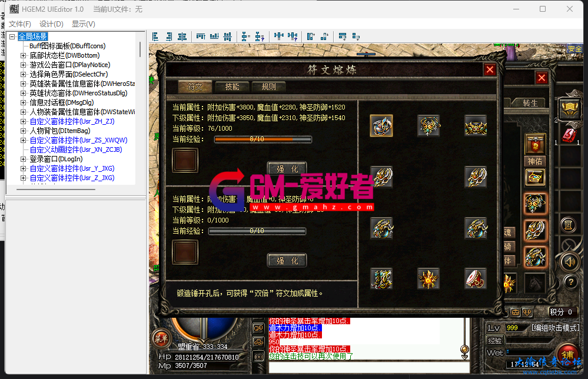Select the ring rune slot in the left column

(x=381, y=228)
